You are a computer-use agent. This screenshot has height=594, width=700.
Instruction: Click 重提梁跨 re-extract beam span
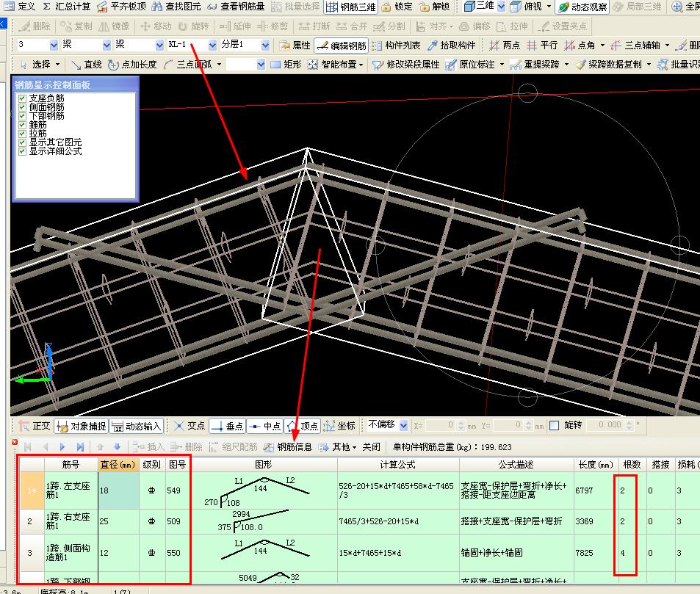(x=535, y=65)
